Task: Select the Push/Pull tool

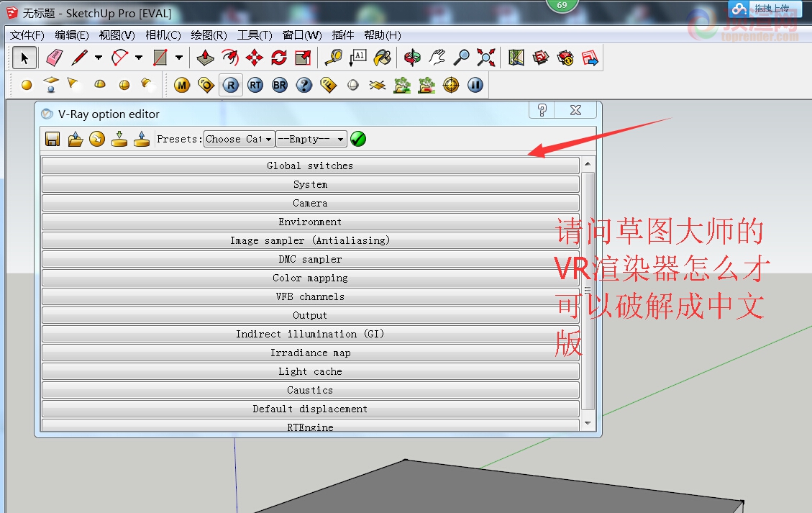Action: point(206,58)
